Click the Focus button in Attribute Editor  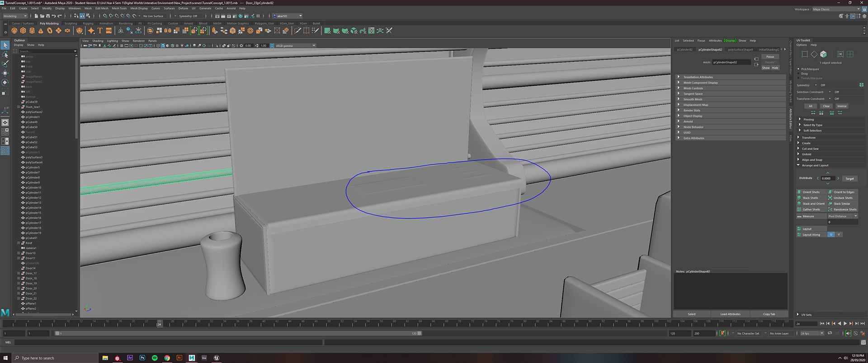(x=770, y=57)
